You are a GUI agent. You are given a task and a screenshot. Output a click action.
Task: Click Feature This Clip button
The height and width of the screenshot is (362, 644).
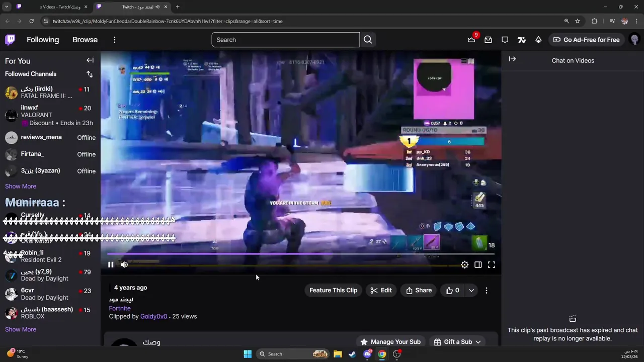[333, 290]
